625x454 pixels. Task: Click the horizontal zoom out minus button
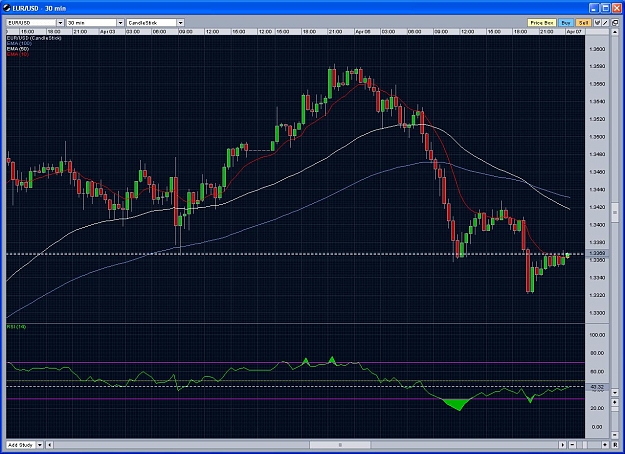point(572,445)
